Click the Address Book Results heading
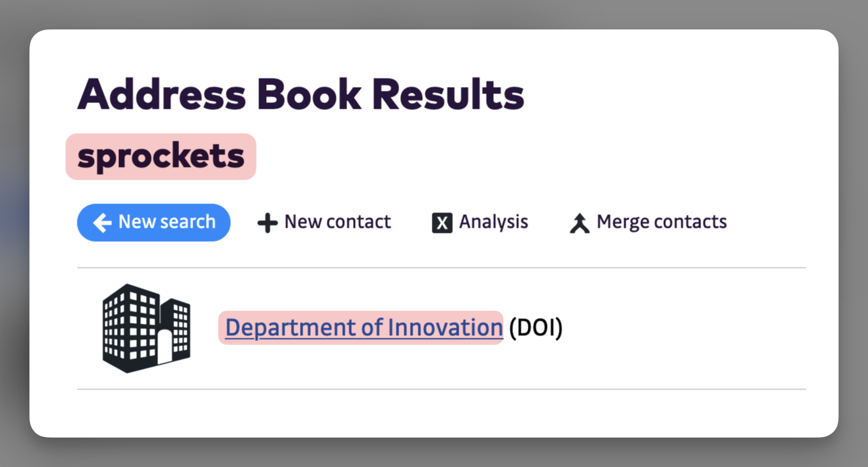Screen dimensions: 868x467 click(301, 95)
